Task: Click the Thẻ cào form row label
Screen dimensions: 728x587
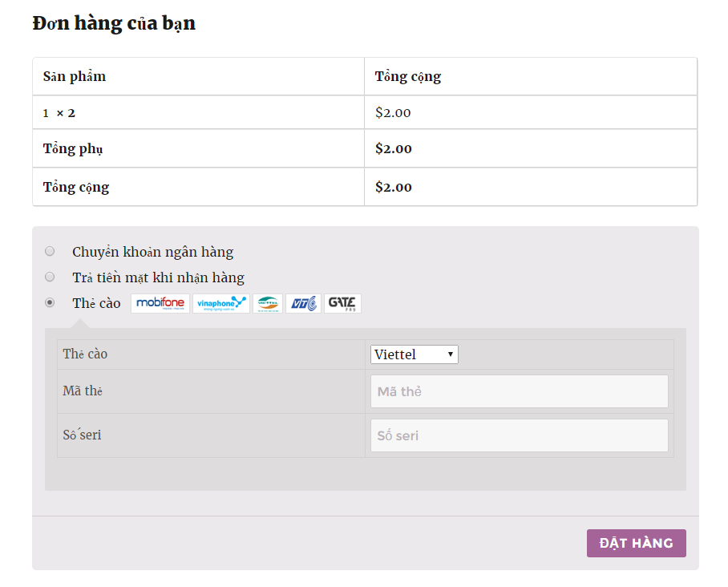Action: [85, 354]
